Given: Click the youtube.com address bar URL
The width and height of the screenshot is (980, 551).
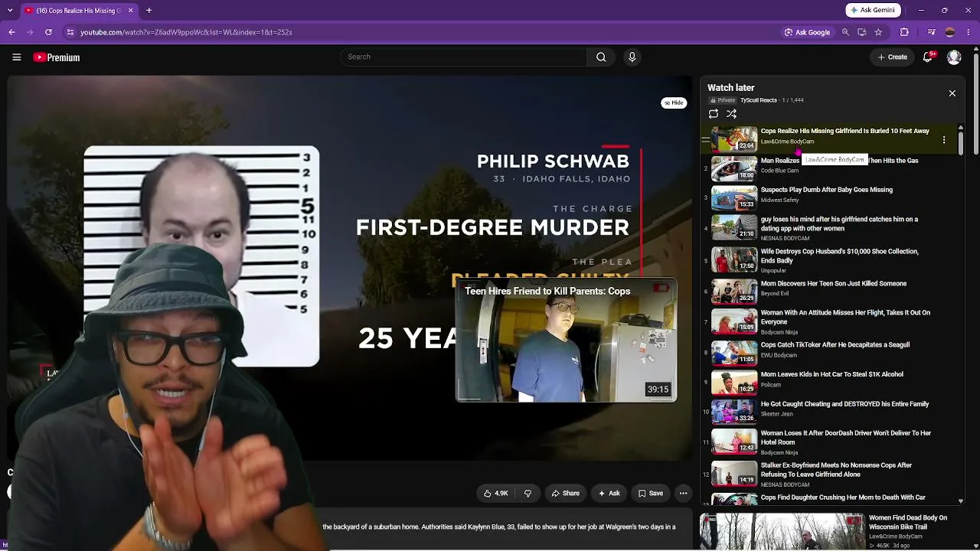Looking at the screenshot, I should coord(186,32).
